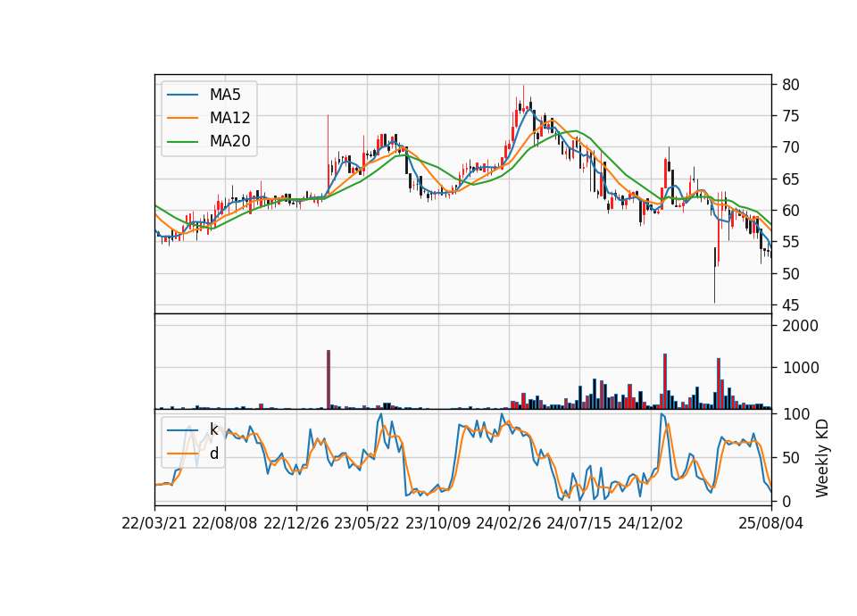Click the price axis value 70

click(x=791, y=147)
